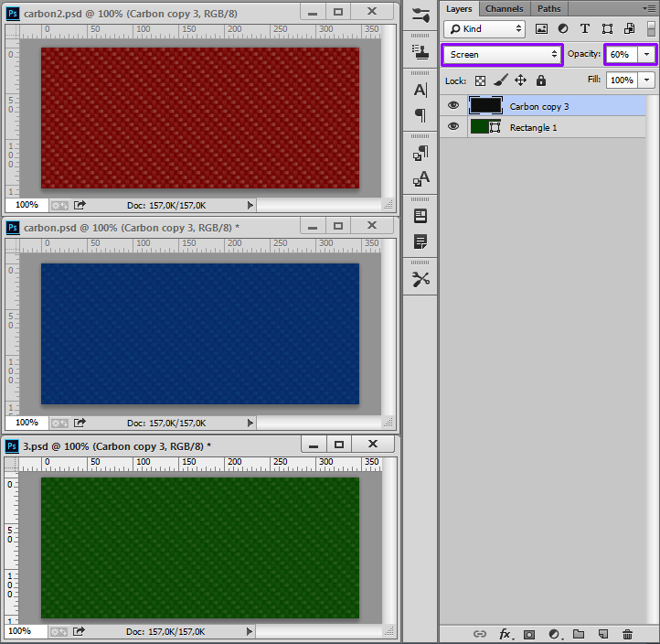
Task: Expand the Opacity slider arrow
Action: (x=647, y=55)
